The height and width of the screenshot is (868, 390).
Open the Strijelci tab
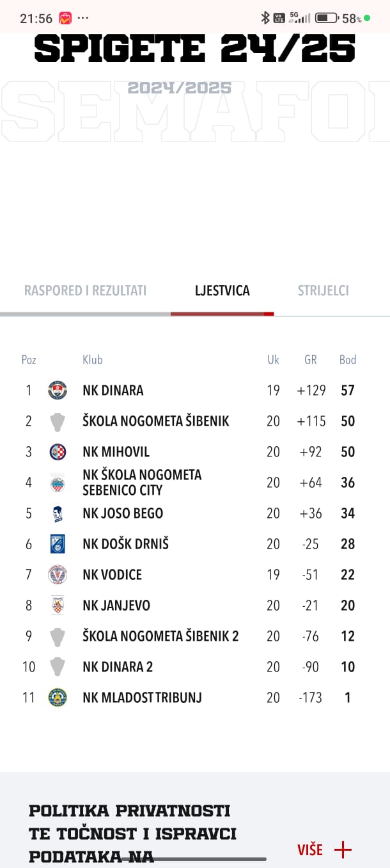click(x=324, y=291)
